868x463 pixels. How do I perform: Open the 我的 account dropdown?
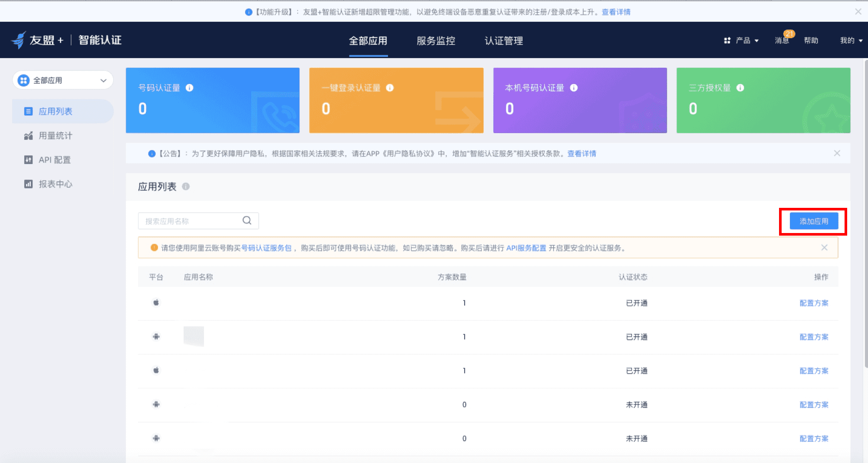click(851, 40)
